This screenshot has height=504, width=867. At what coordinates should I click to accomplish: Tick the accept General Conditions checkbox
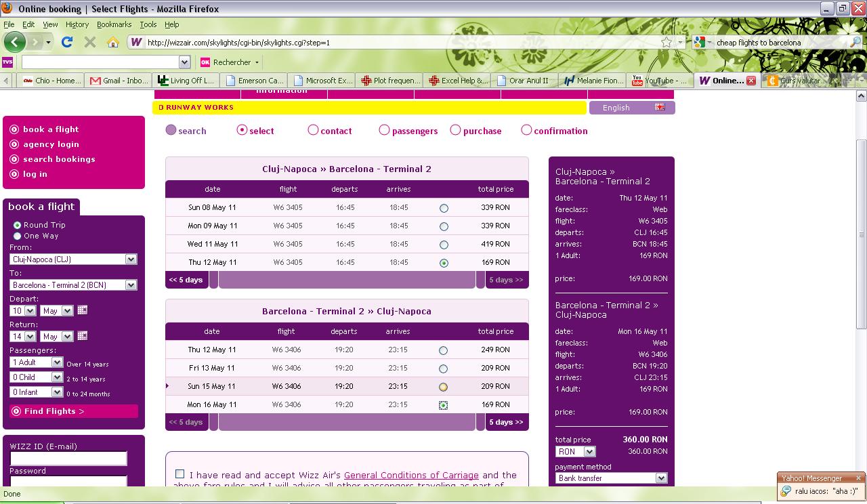(179, 474)
